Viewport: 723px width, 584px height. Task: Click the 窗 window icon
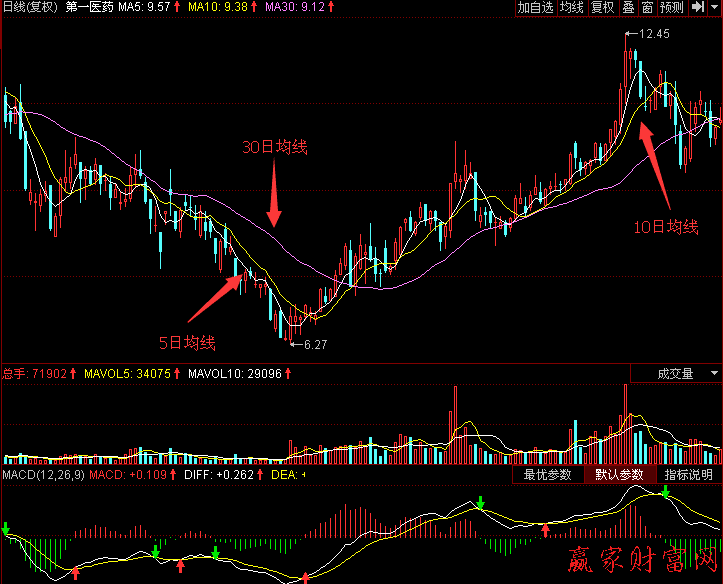(x=648, y=8)
